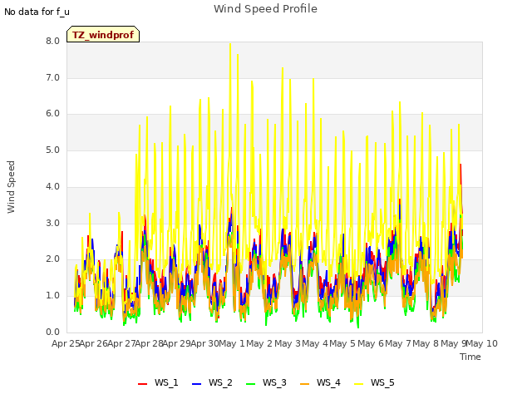Image resolution: width=532 pixels, height=399 pixels.
Task: Click the 6.0 y-axis tick label
Action: (52, 114)
